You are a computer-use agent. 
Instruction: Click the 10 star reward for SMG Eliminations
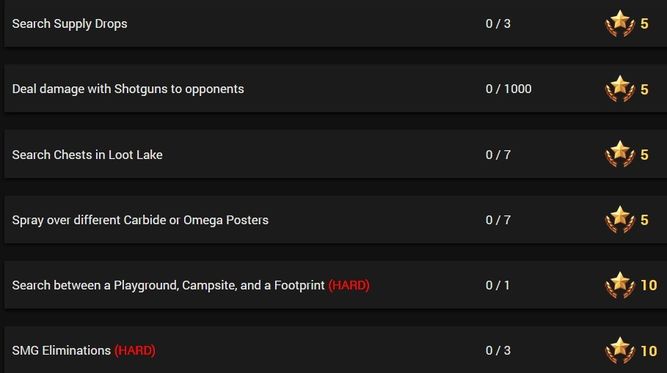[649, 351]
